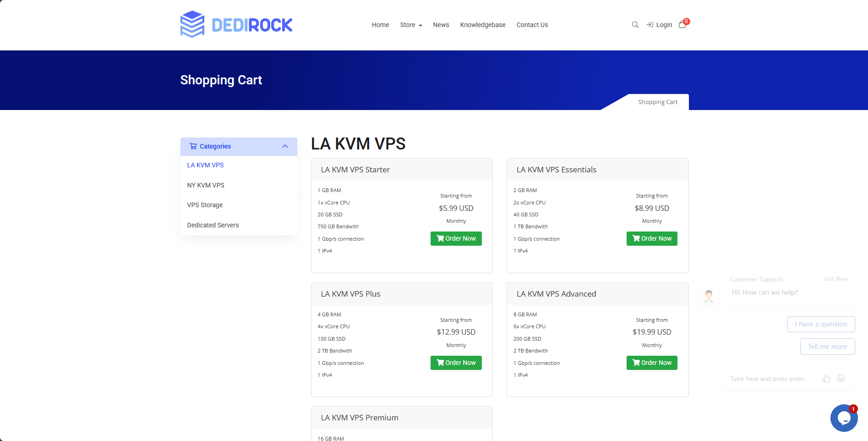Open the chat bubble launcher
The height and width of the screenshot is (441, 868).
pyautogui.click(x=844, y=418)
